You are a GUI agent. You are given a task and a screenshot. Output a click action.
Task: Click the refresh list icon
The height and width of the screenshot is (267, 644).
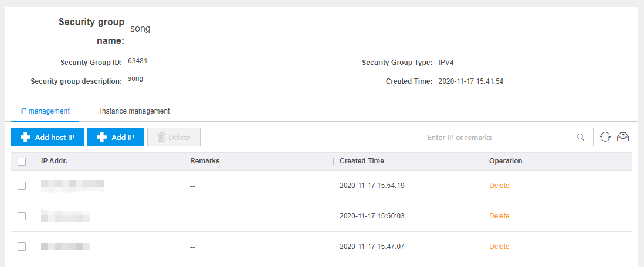coord(605,137)
